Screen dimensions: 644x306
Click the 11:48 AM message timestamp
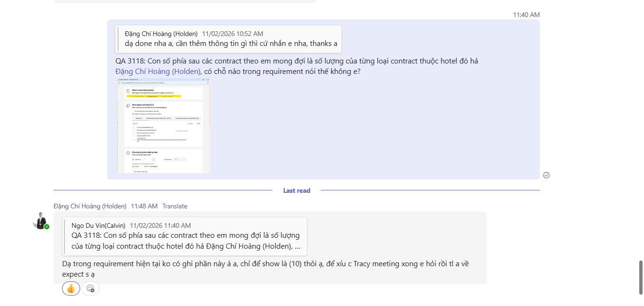144,206
